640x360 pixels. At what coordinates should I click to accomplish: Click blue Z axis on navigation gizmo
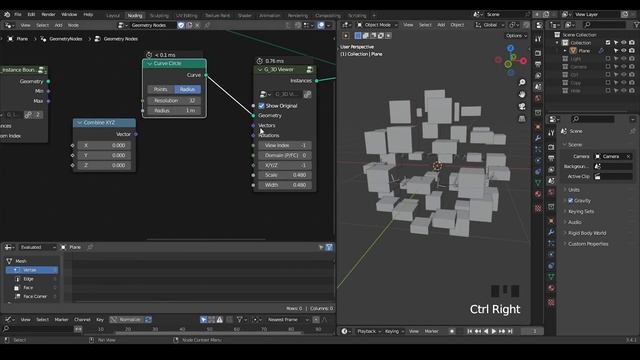[511, 49]
